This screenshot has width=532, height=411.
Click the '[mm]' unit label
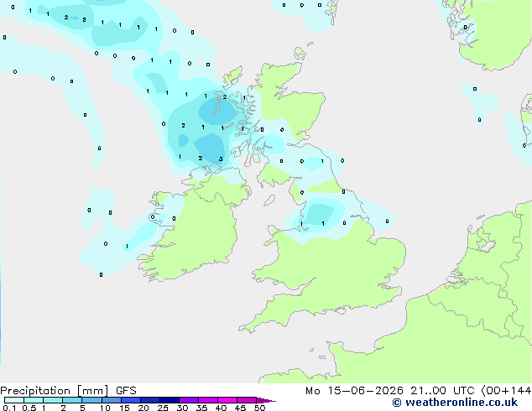click(93, 391)
